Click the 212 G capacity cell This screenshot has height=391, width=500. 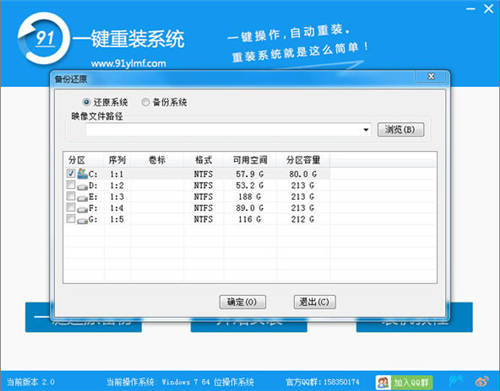coord(303,219)
